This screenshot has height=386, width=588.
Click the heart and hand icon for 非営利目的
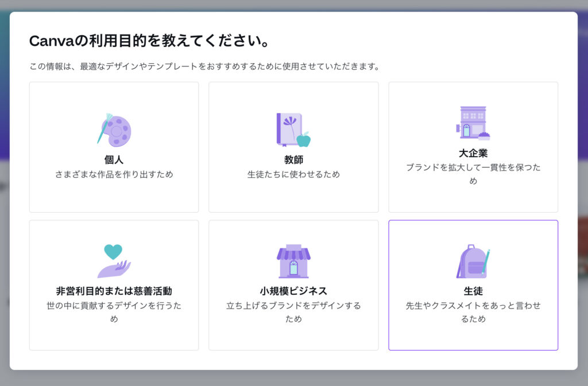click(114, 261)
